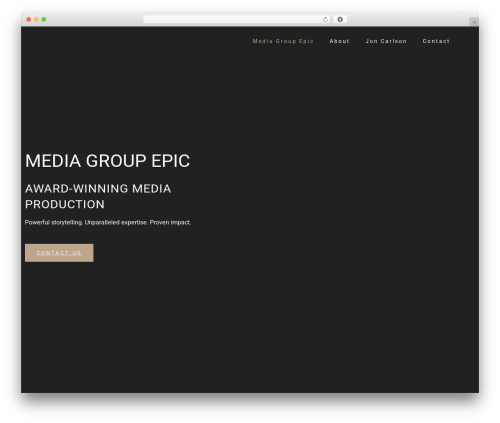Click the Award-Winning Media Production subheading
This screenshot has height=423, width=500.
coord(98,196)
